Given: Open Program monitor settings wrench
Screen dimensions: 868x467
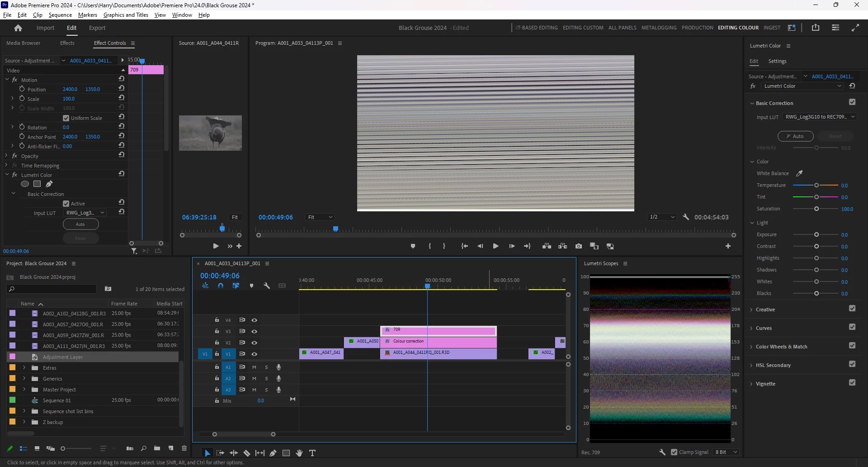Looking at the screenshot, I should click(x=686, y=217).
